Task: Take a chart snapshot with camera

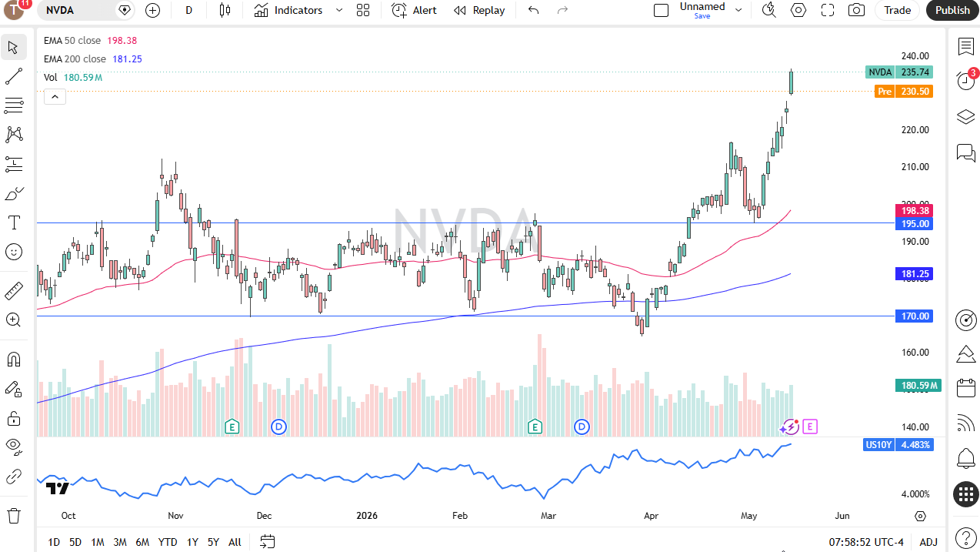Action: (x=856, y=10)
